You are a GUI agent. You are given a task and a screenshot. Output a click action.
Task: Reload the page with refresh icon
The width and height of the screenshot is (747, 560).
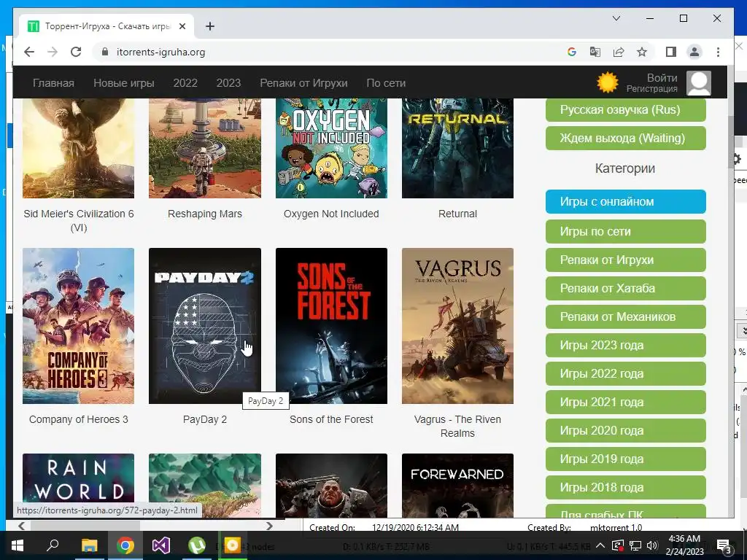(76, 52)
